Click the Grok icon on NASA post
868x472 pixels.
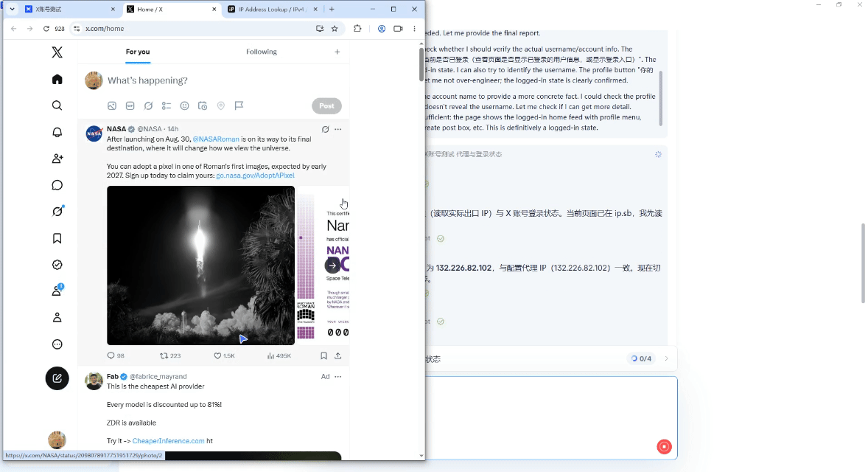[x=326, y=129]
